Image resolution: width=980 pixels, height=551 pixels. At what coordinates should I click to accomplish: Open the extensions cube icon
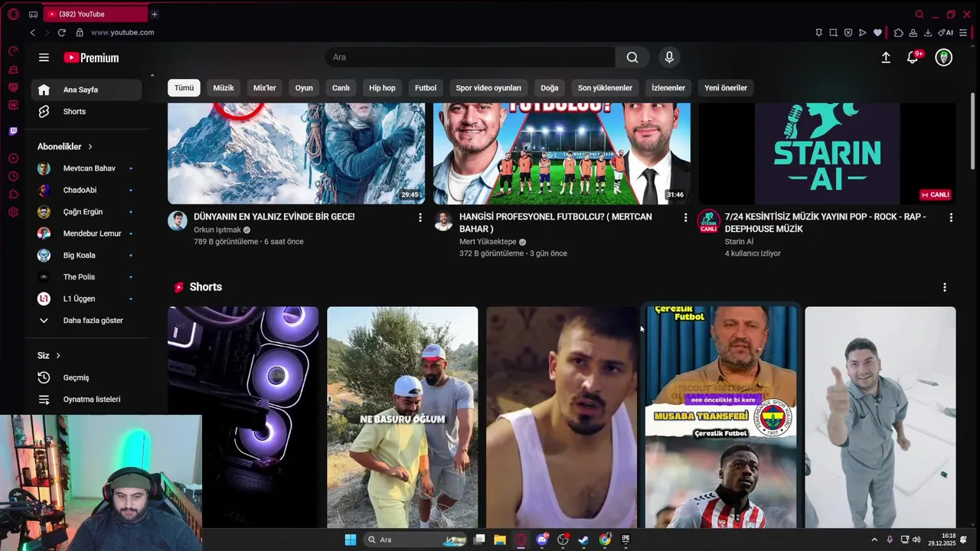pos(899,32)
